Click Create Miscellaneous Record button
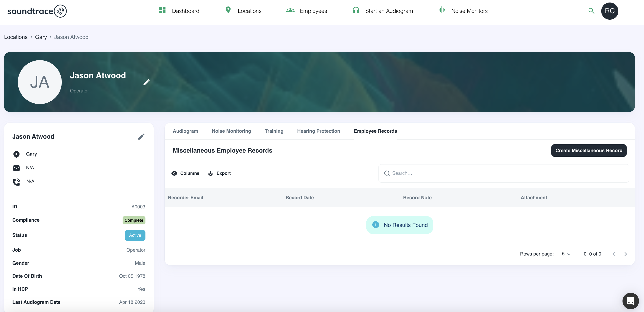Viewport: 644px width, 312px height. pos(588,151)
